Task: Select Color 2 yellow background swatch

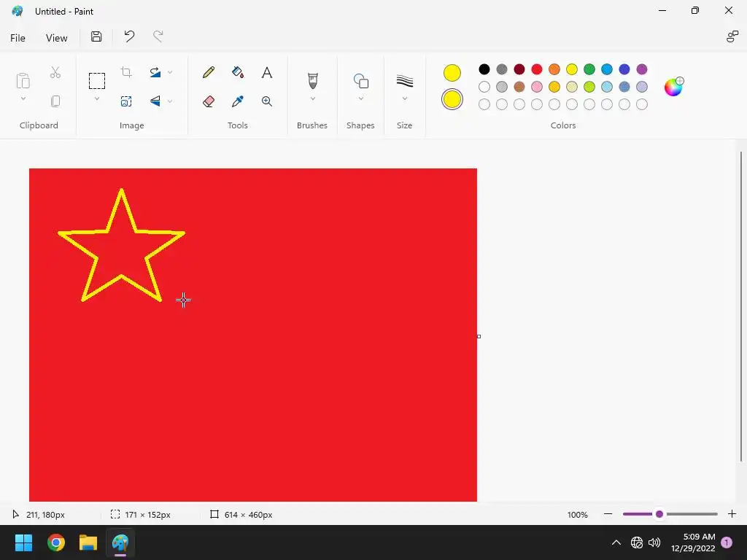Action: point(452,99)
